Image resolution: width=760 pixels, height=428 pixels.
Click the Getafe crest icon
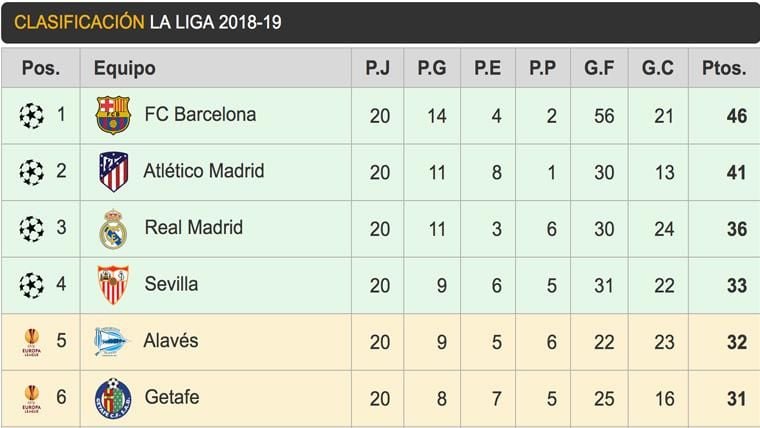(x=113, y=398)
